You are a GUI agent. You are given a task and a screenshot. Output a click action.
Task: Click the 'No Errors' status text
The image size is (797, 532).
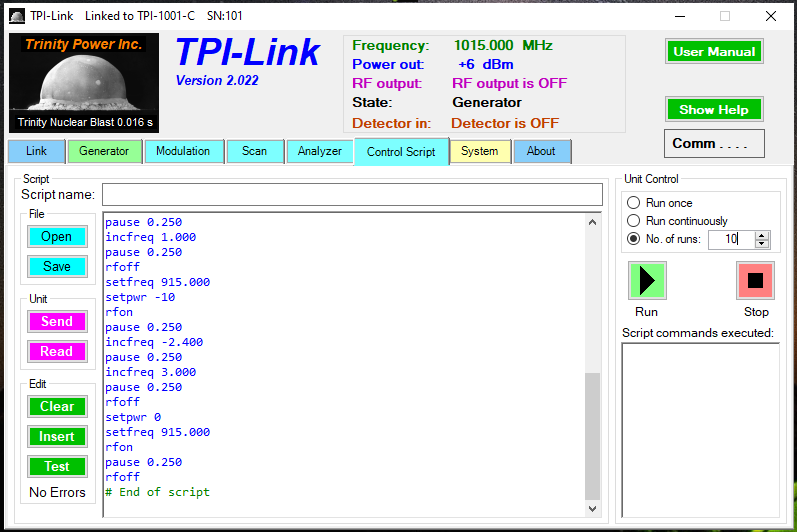click(57, 492)
